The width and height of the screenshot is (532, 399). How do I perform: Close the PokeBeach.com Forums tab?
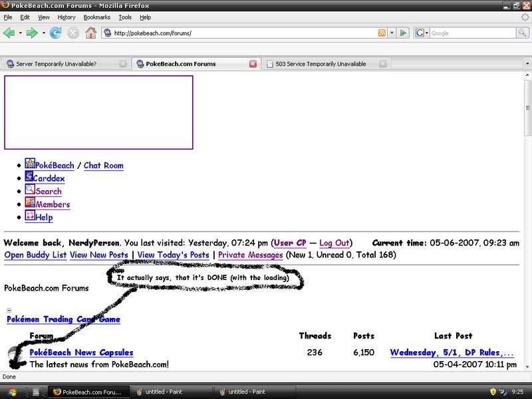[253, 64]
